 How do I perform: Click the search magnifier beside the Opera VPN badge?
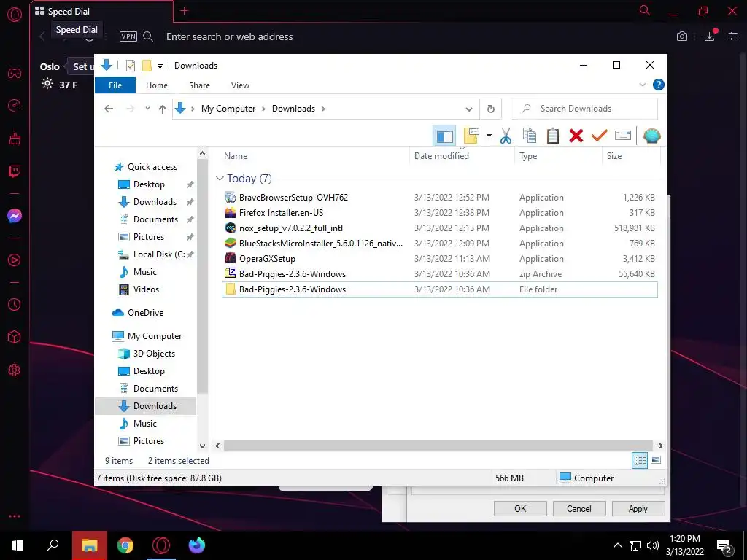click(148, 36)
